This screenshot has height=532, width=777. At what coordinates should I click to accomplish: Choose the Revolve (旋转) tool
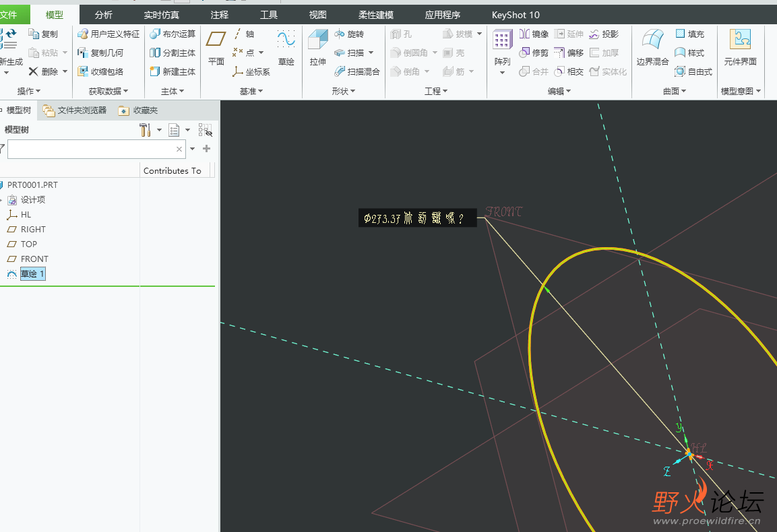349,34
